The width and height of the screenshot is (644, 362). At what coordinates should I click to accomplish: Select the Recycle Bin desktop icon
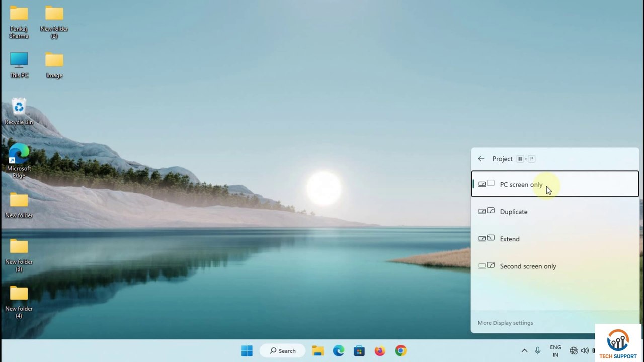coord(19,111)
